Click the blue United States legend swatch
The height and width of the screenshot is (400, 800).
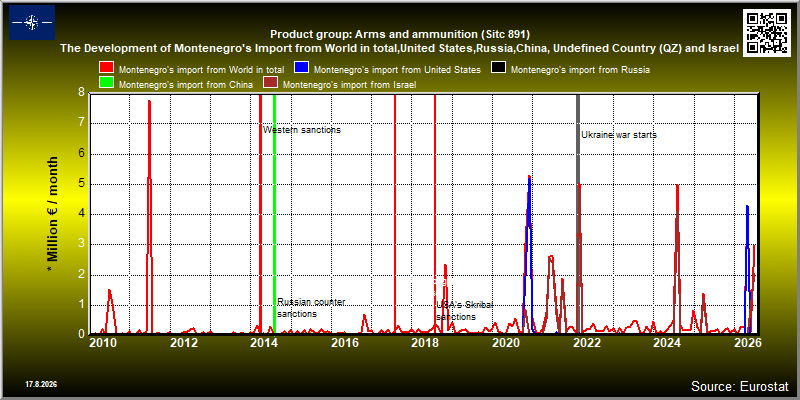(303, 68)
